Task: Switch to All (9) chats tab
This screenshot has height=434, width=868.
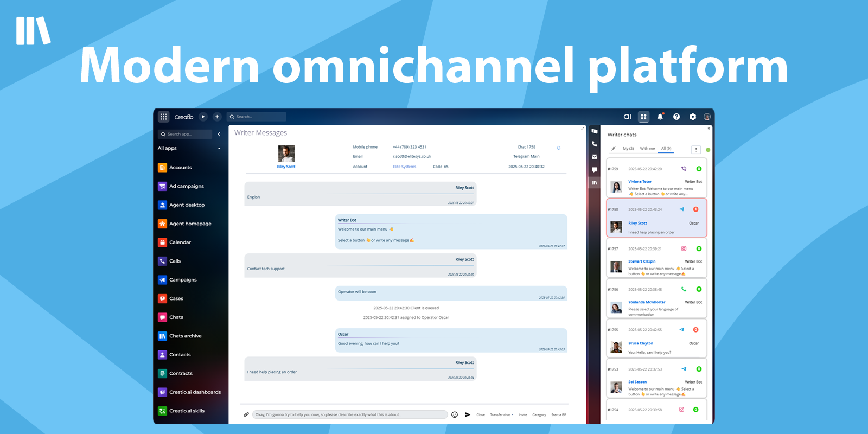Action: 666,148
